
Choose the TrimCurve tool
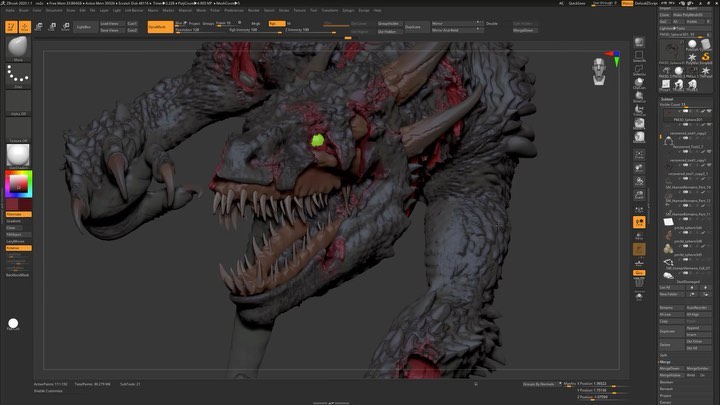pyautogui.click(x=639, y=110)
